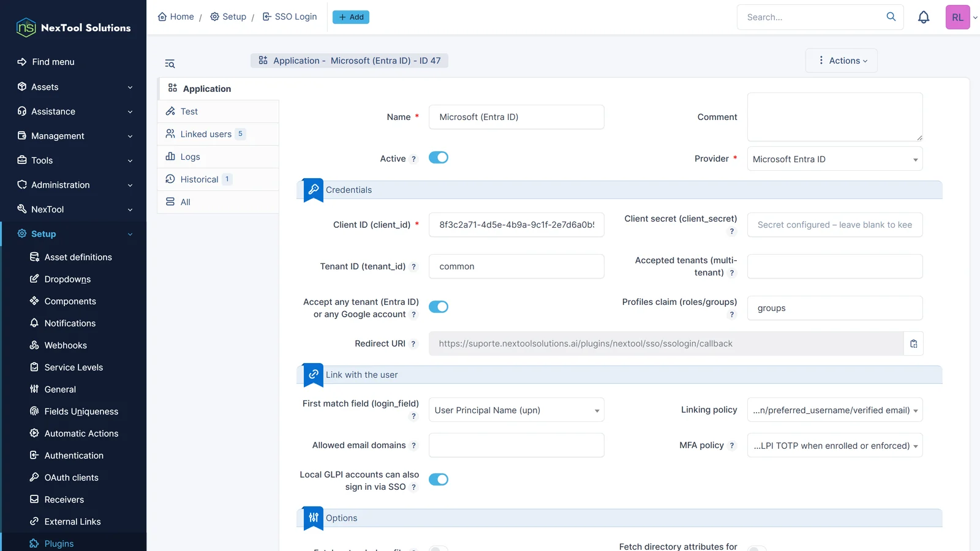Open the Provider dropdown
The width and height of the screenshot is (980, 551).
835,159
